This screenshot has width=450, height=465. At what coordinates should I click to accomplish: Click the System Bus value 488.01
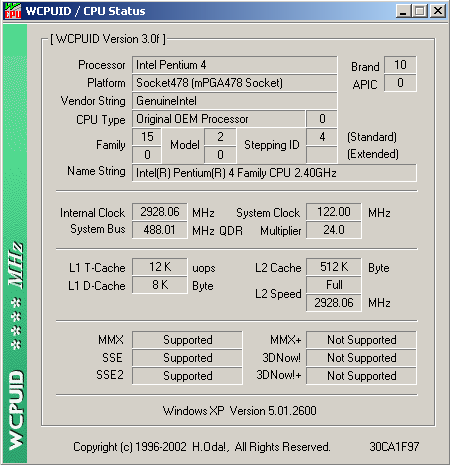160,230
